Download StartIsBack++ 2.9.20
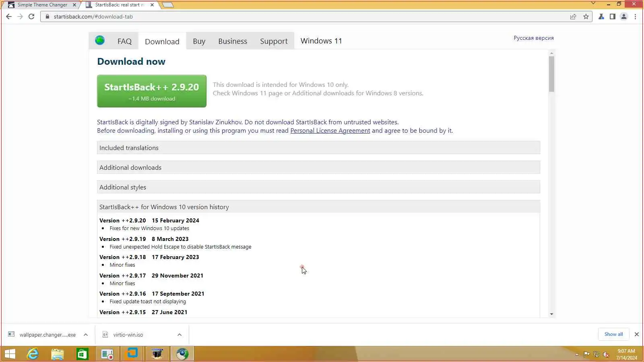This screenshot has width=644, height=362. coord(152,91)
